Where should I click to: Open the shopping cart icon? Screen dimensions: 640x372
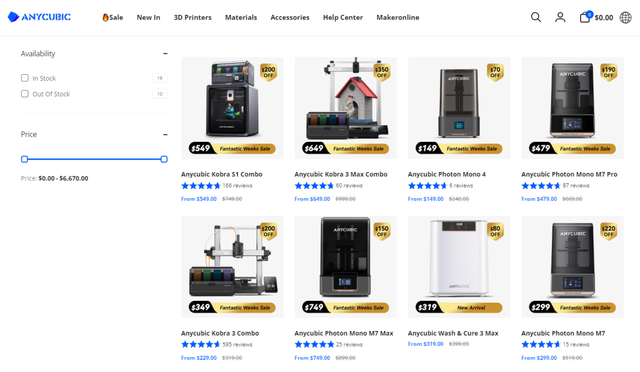point(585,17)
